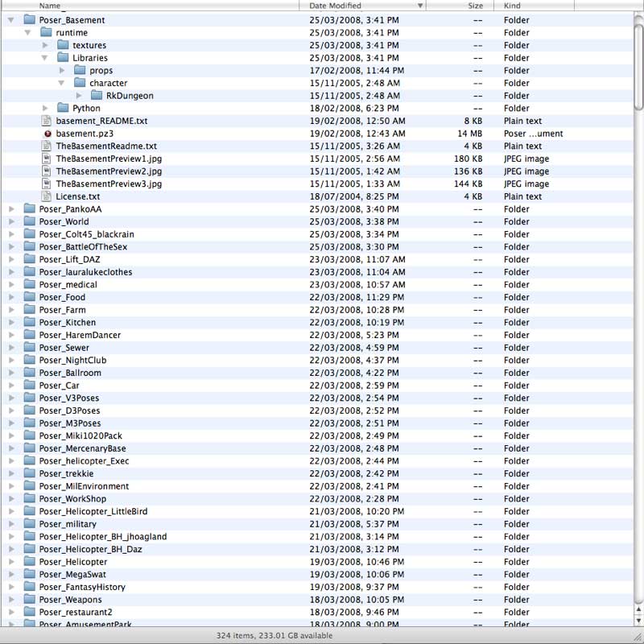Expand the Poser_BattleOfTheSex disclosure triangle
Viewport: 644px width, 644px height.
click(x=11, y=247)
